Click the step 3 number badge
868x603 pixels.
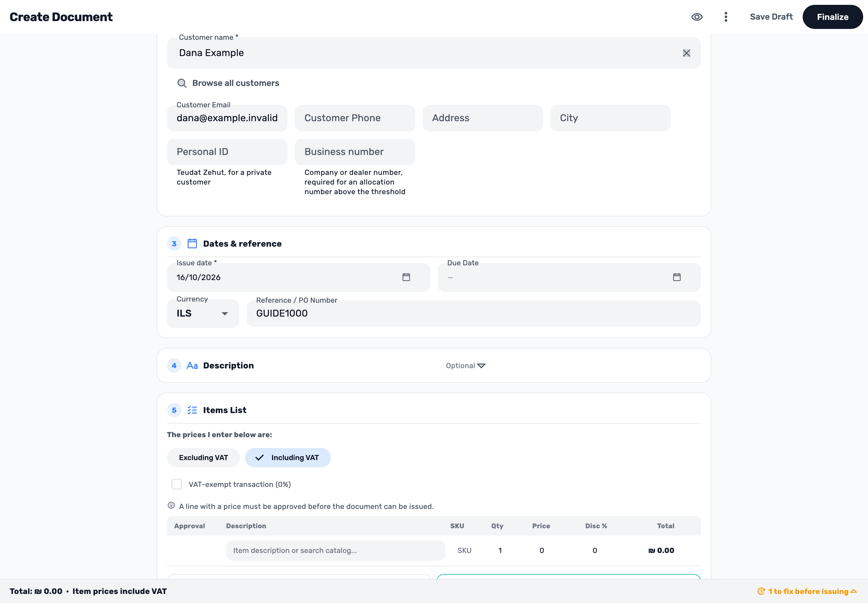pos(174,244)
